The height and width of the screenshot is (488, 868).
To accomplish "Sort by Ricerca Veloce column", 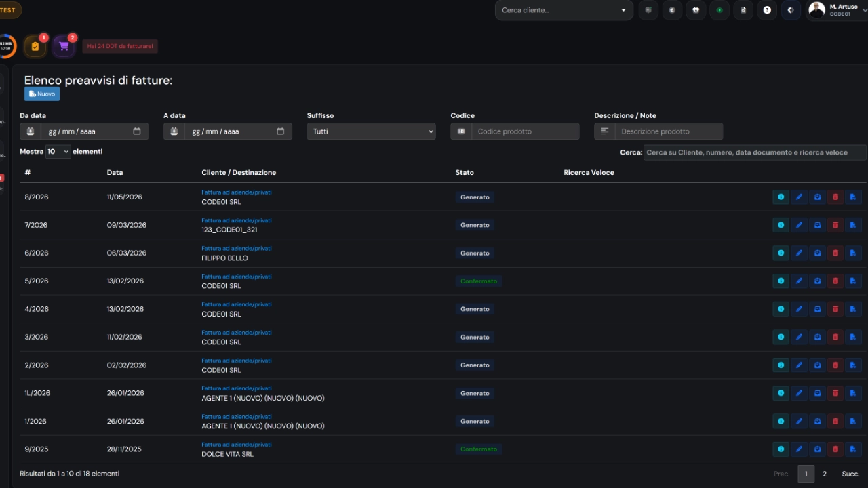I will click(589, 173).
